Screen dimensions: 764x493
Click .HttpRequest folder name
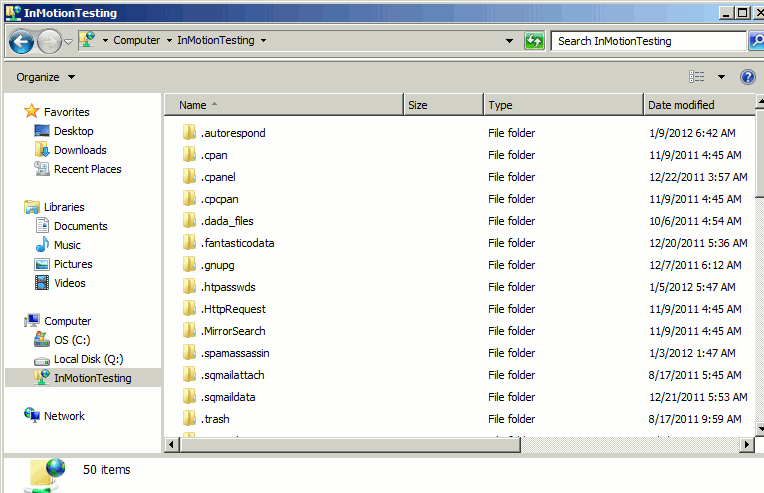click(233, 309)
